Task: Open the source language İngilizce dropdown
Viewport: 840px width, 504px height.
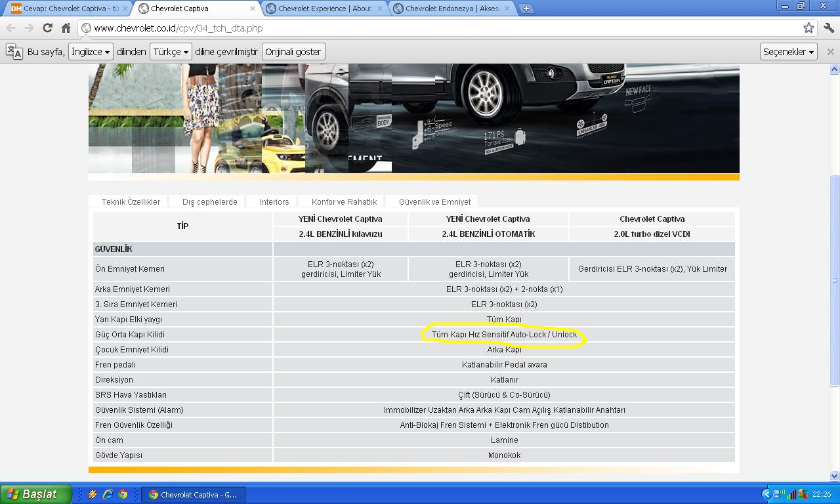Action: (x=91, y=51)
